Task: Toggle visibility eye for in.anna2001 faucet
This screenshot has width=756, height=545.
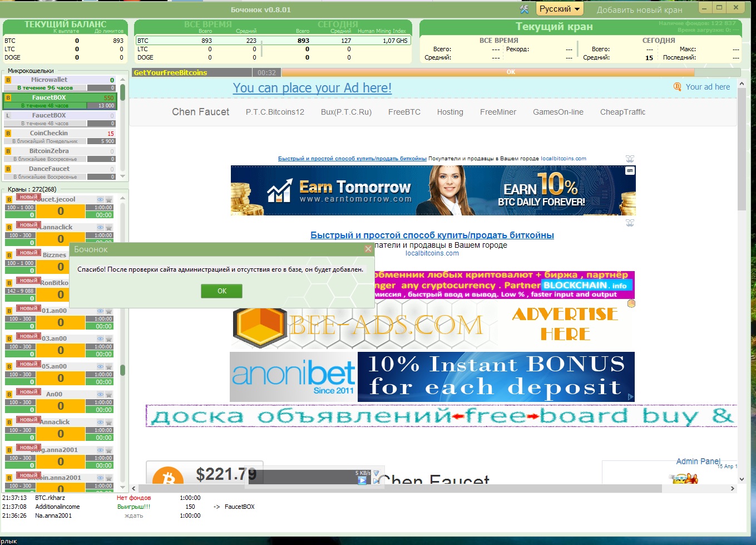Action: click(100, 478)
